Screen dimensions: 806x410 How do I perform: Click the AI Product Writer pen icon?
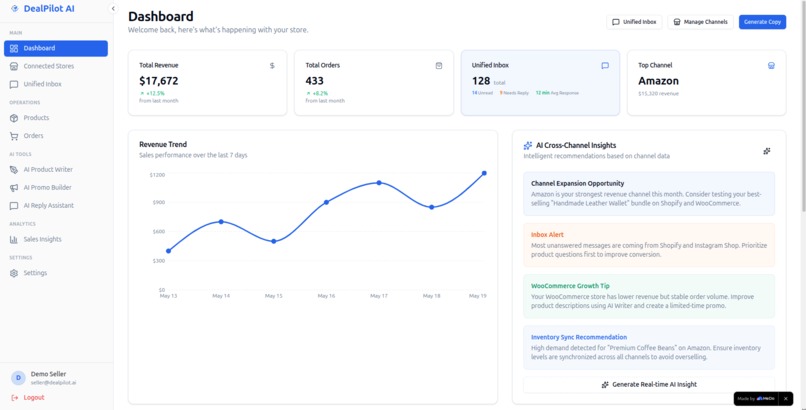coord(14,170)
